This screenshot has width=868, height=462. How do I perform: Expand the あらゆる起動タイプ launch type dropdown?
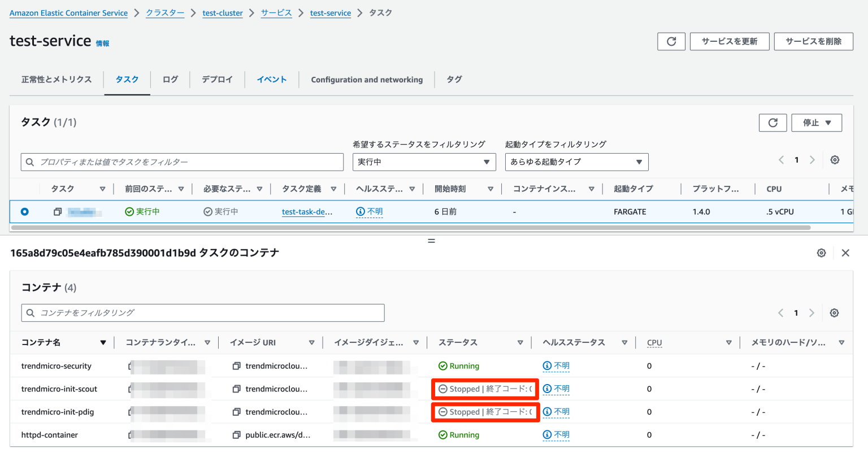click(x=576, y=162)
